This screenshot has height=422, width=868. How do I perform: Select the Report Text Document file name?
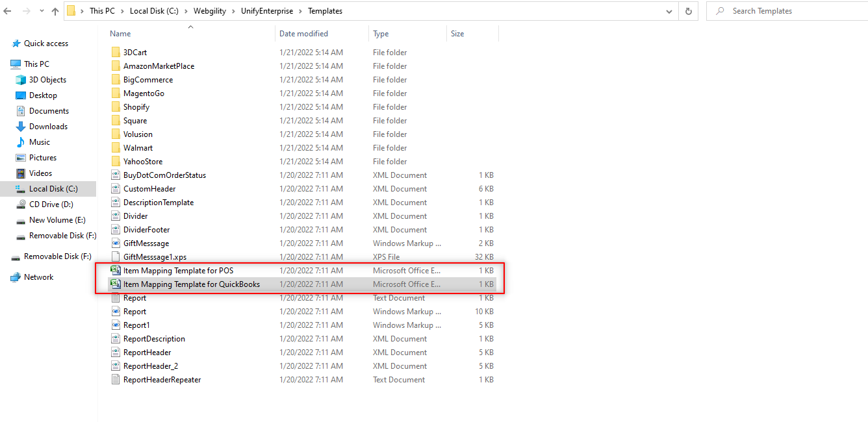tap(134, 298)
